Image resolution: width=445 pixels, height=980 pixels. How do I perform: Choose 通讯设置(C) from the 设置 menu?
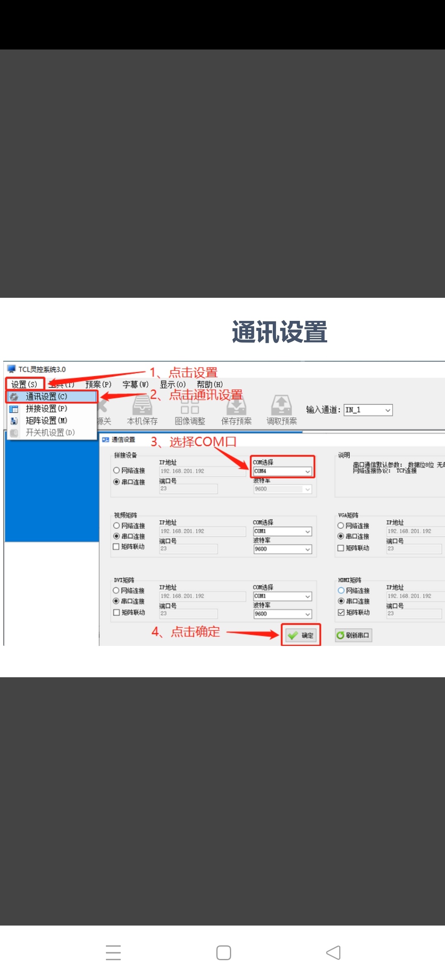[x=52, y=397]
